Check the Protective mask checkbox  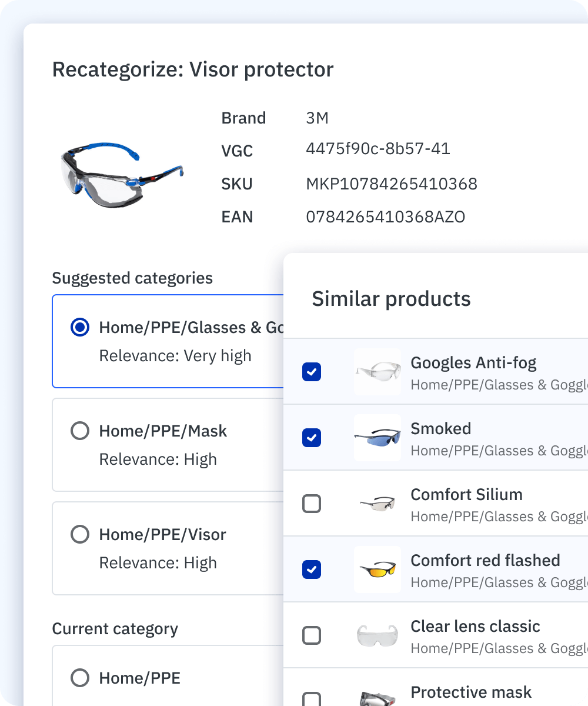312,700
